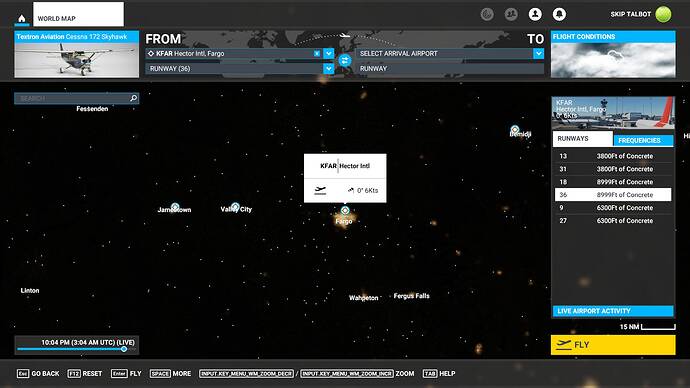Select runway 13 3800Ft of Concrete

(x=613, y=156)
